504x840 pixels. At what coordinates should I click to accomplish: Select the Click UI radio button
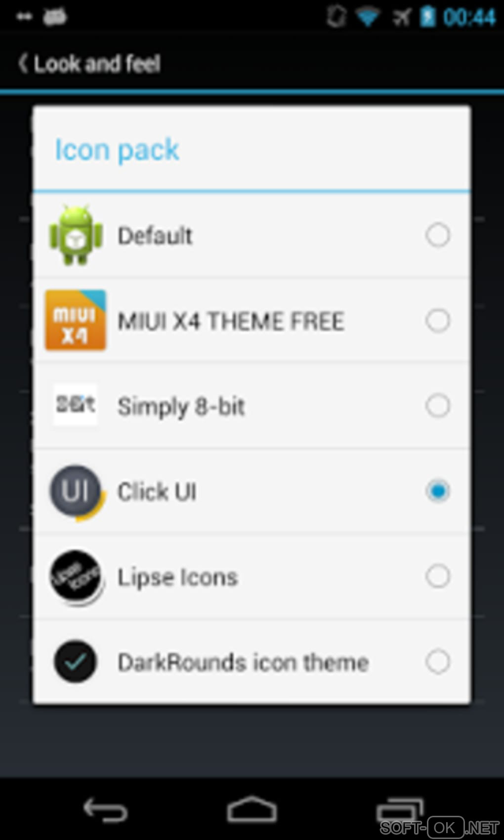[x=437, y=491]
